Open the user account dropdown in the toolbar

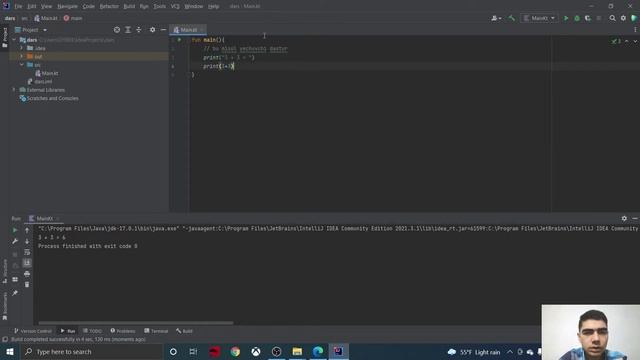click(x=496, y=18)
